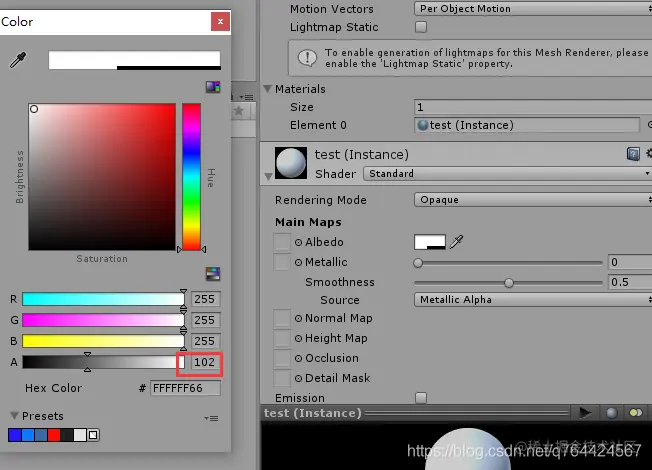This screenshot has width=652, height=470.
Task: Click the Albedo texture slot box
Action: tap(282, 242)
